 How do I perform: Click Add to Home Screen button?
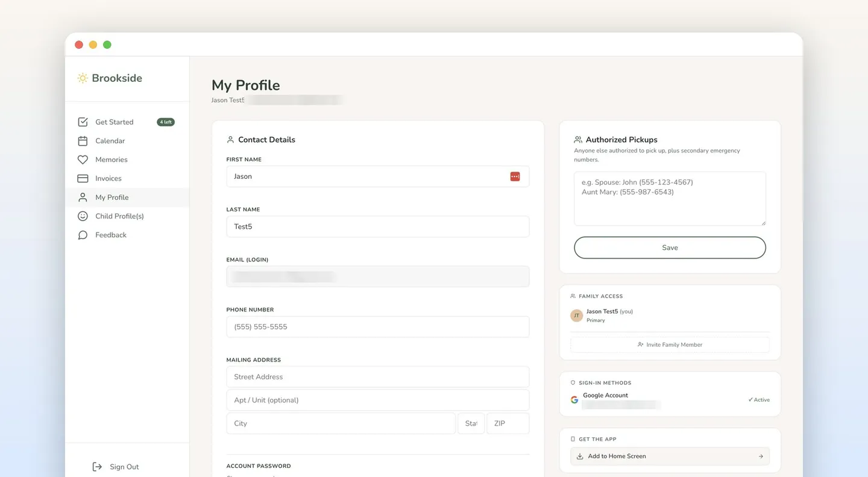670,457
